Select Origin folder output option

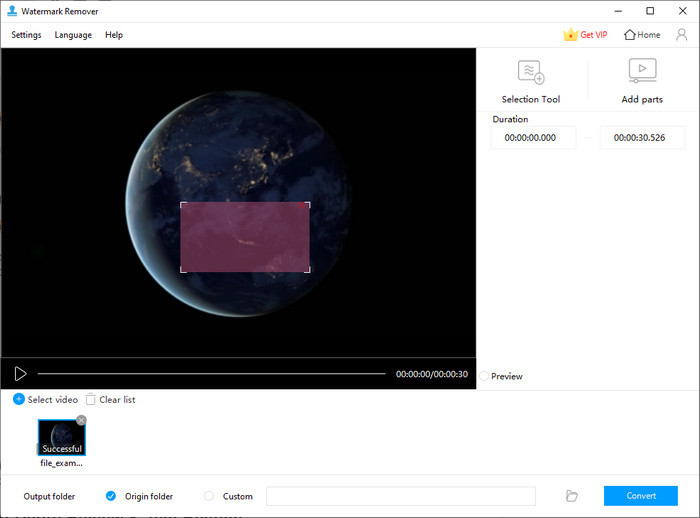pyautogui.click(x=111, y=496)
